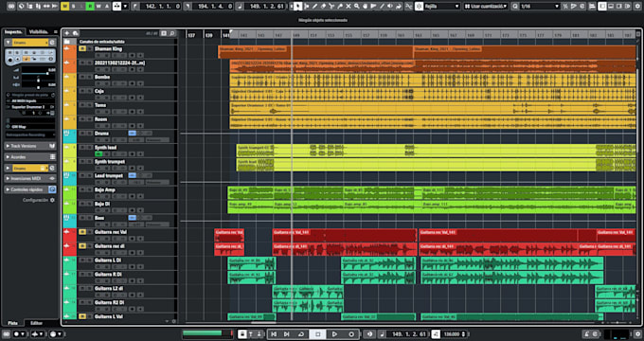This screenshot has width=644, height=341.
Task: Select the Line tool
Action: pyautogui.click(x=382, y=7)
